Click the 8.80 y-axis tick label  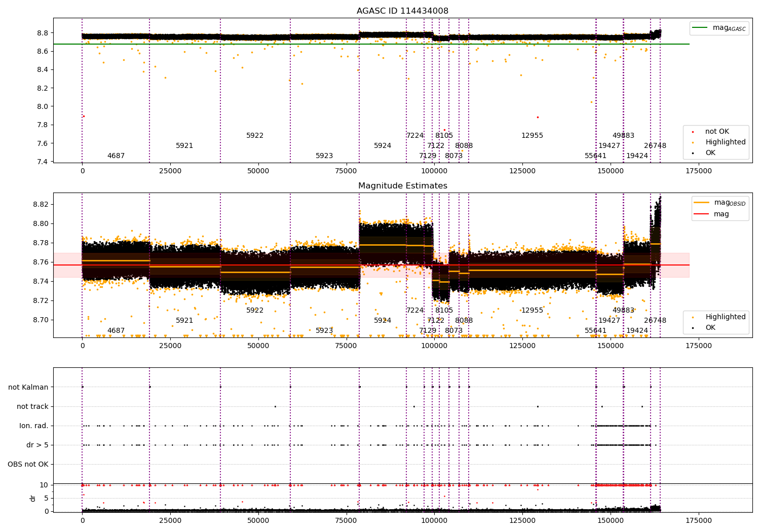pos(41,224)
